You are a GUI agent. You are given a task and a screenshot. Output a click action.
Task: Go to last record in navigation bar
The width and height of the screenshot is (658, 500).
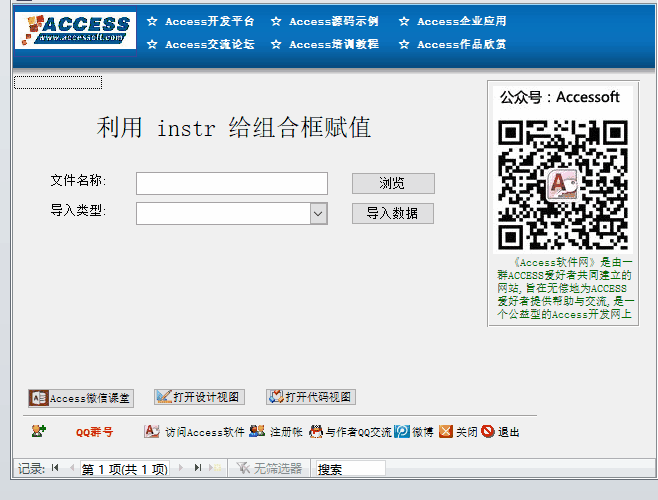click(198, 468)
